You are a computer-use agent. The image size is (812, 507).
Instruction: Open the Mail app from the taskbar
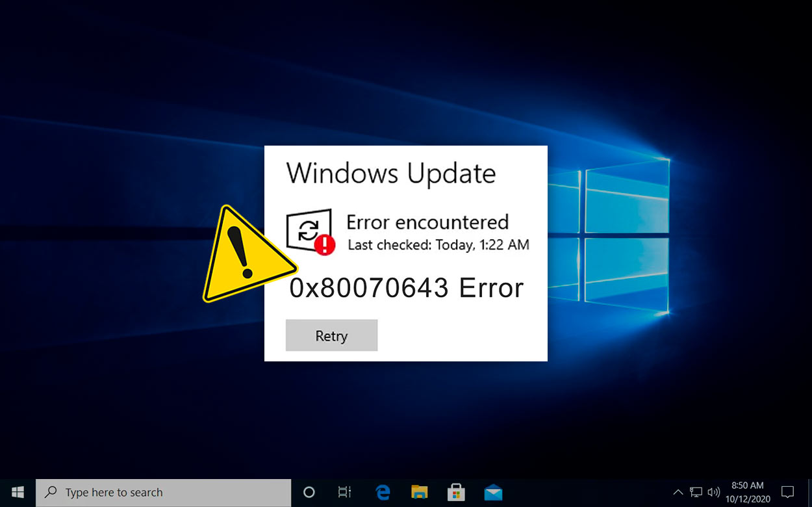(494, 492)
